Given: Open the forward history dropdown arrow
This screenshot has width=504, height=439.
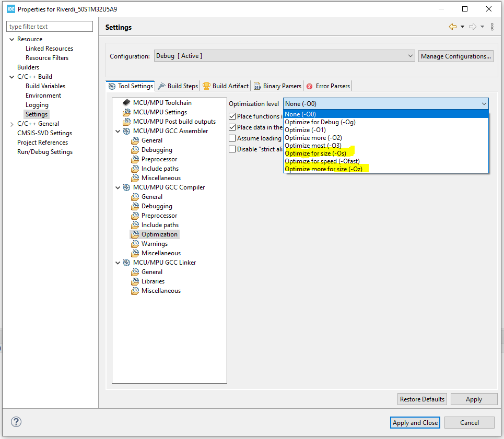Looking at the screenshot, I should click(x=482, y=27).
